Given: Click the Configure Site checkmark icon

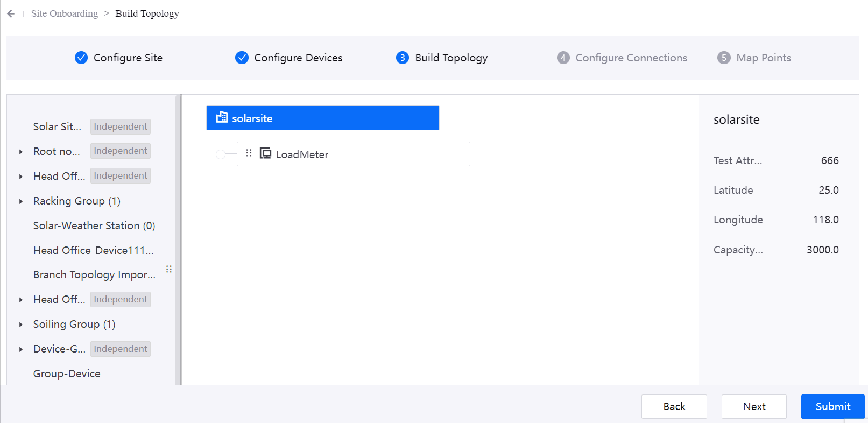Looking at the screenshot, I should click(x=81, y=58).
